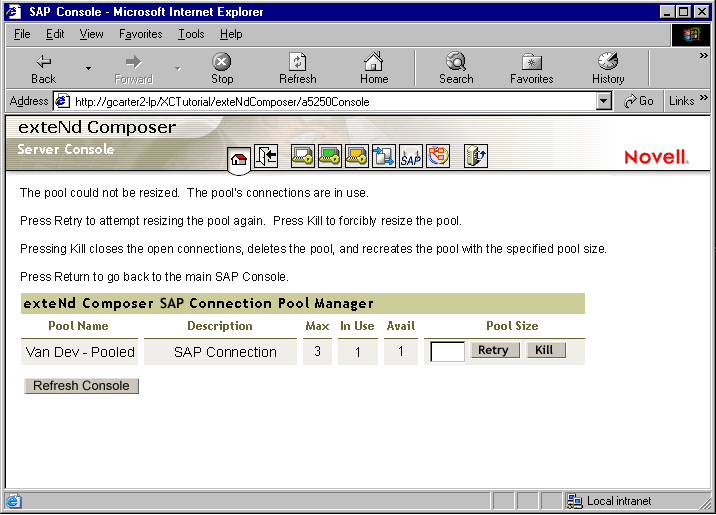This screenshot has height=515, width=716.
Task: Click the Internet Explorer title bar icon
Action: click(x=14, y=11)
